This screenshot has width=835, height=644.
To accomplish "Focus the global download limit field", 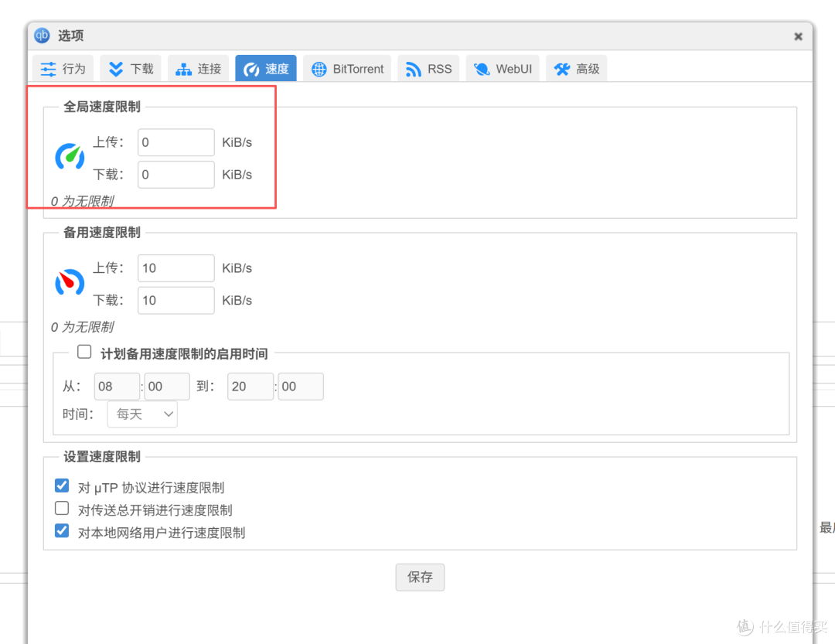I will tap(176, 175).
